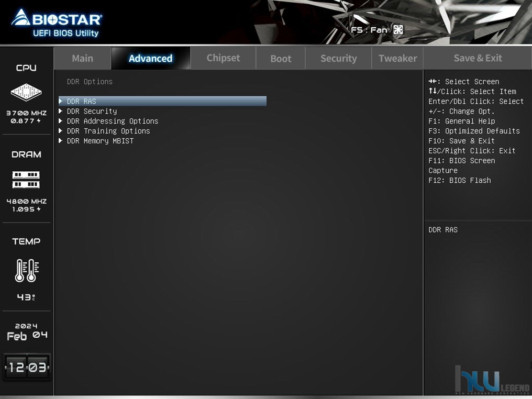Click arrow beside DDR Memory MBIST
The image size is (532, 399).
tap(61, 140)
